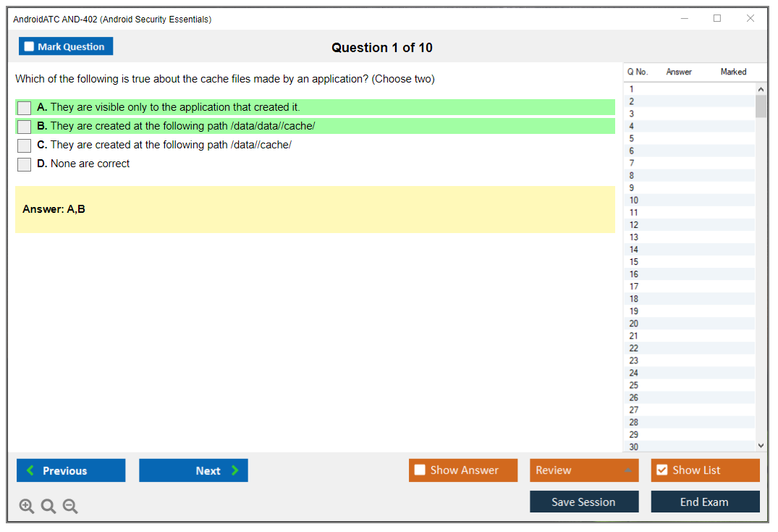Toggle the Mark Question checkbox
Screen dimensions: 778x532
click(29, 46)
